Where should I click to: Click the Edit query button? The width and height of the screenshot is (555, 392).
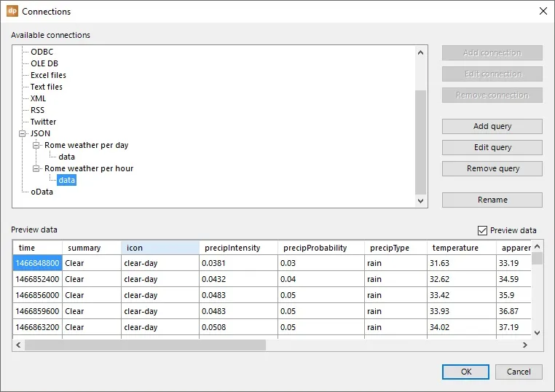(x=492, y=147)
